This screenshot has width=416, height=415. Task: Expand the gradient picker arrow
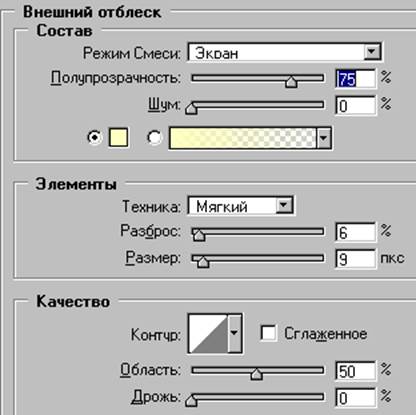(x=324, y=138)
